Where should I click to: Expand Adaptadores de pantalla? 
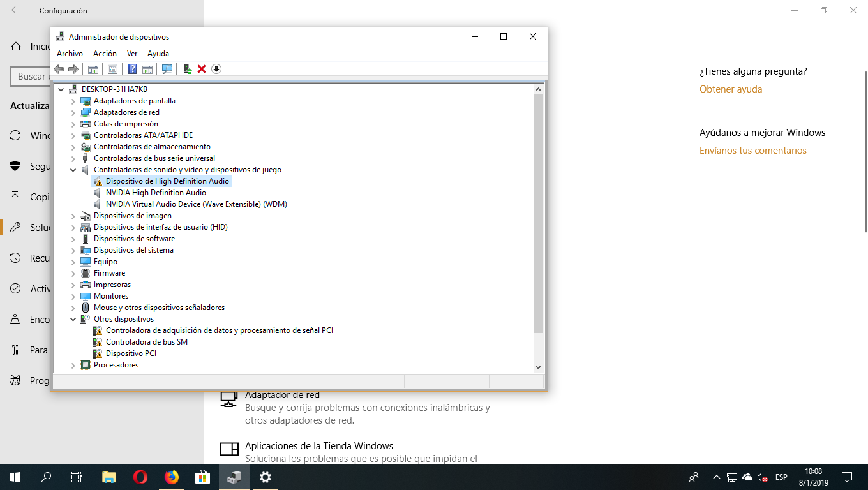tap(73, 101)
